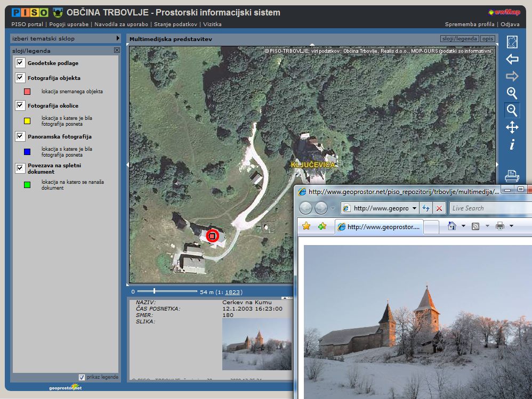Expand the izberi tematski sklop menu
The width and height of the screenshot is (532, 399).
tap(118, 38)
